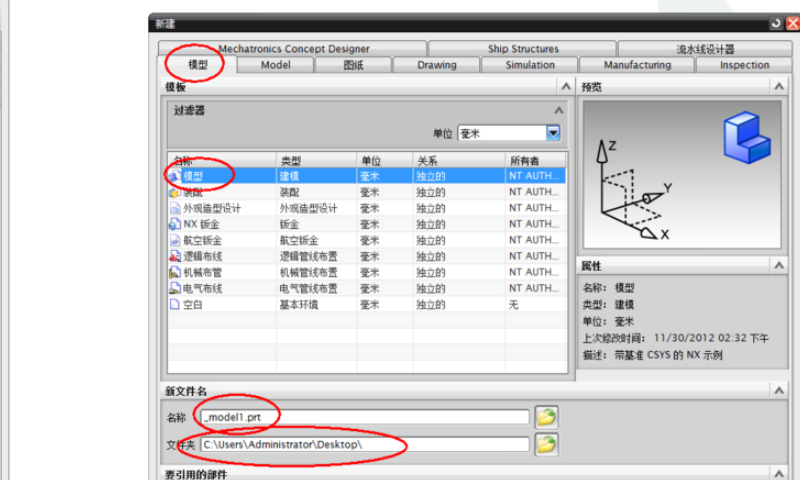This screenshot has width=800, height=480.
Task: Collapse the 模板 section
Action: tap(566, 86)
